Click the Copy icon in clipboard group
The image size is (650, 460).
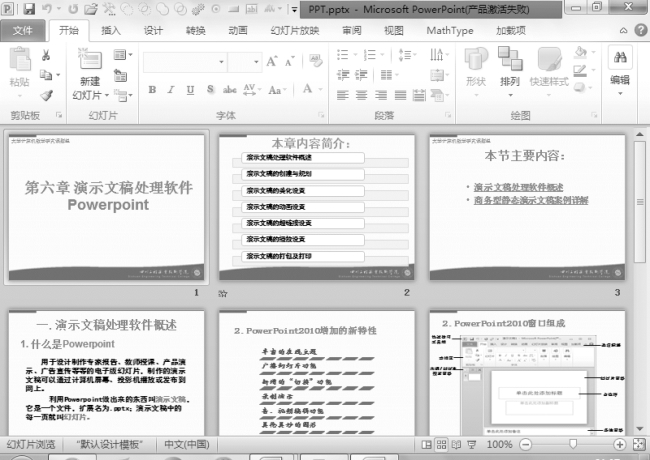point(46,75)
